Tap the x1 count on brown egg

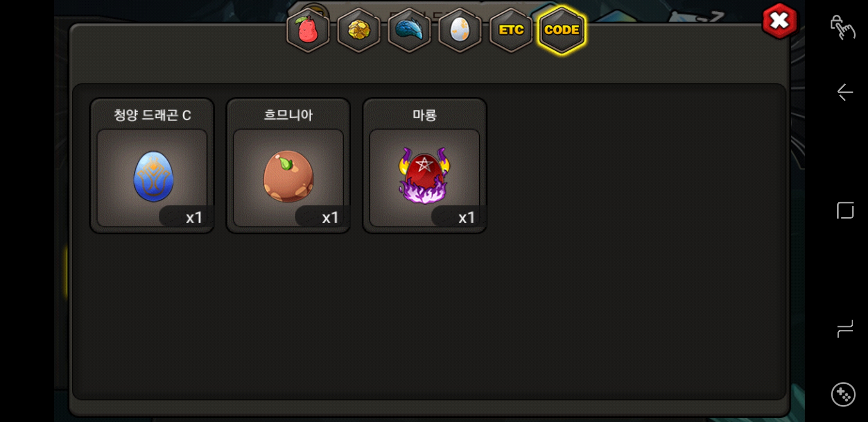[330, 218]
